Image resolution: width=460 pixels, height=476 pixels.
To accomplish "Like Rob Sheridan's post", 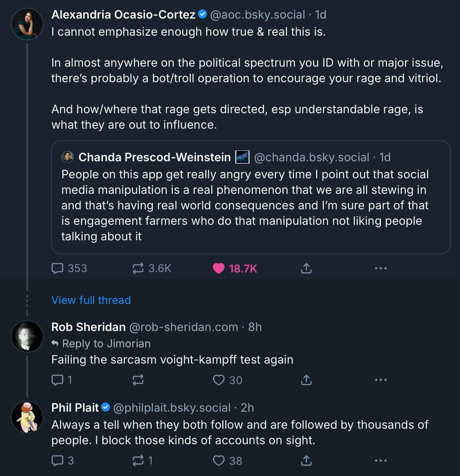I will [x=219, y=380].
